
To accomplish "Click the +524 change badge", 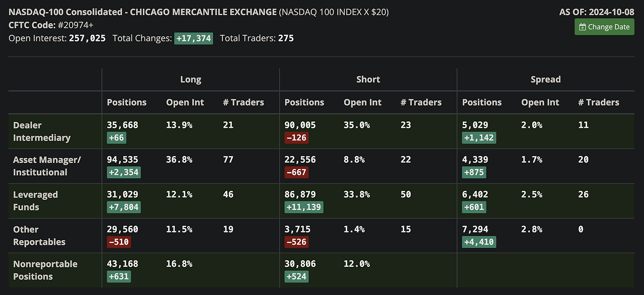I will [x=296, y=276].
